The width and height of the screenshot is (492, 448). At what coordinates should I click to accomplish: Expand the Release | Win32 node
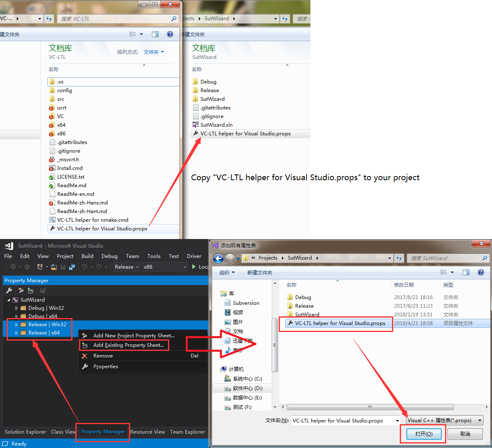(x=16, y=325)
